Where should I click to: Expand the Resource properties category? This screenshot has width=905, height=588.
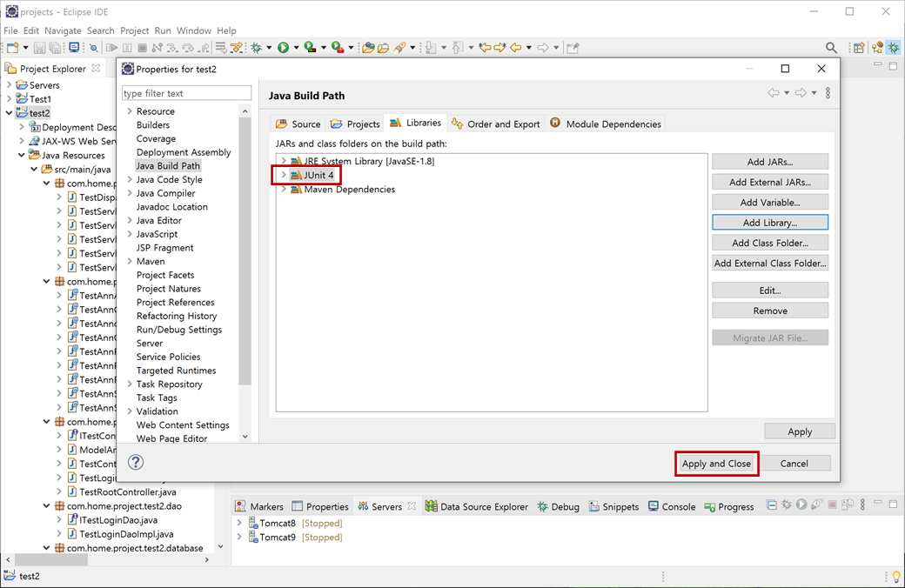tap(130, 110)
